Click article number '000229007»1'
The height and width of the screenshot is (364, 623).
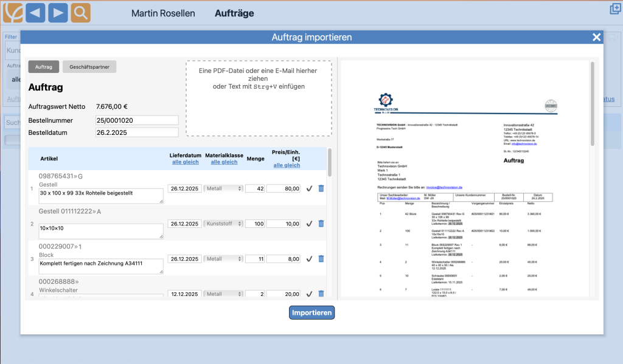(x=60, y=247)
